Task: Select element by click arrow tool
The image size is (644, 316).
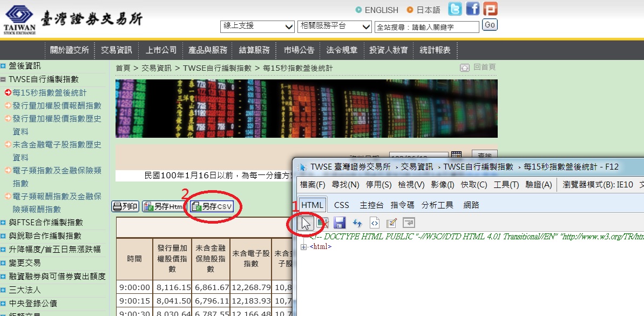Action: click(307, 223)
